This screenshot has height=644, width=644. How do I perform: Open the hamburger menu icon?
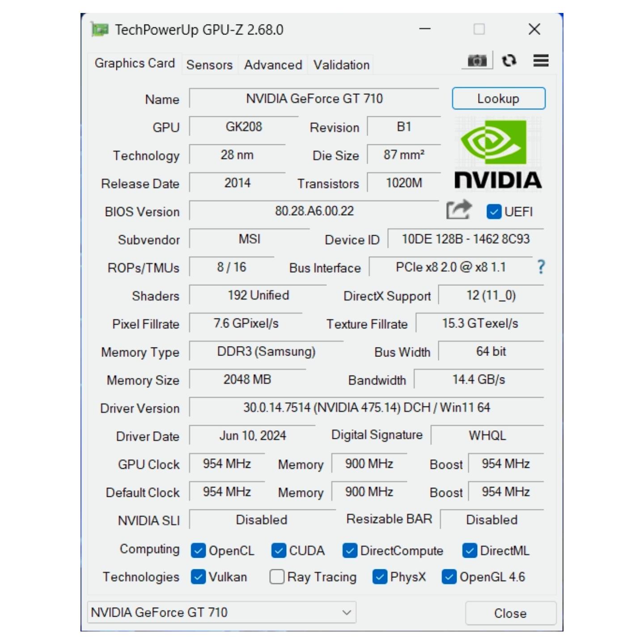pyautogui.click(x=541, y=60)
